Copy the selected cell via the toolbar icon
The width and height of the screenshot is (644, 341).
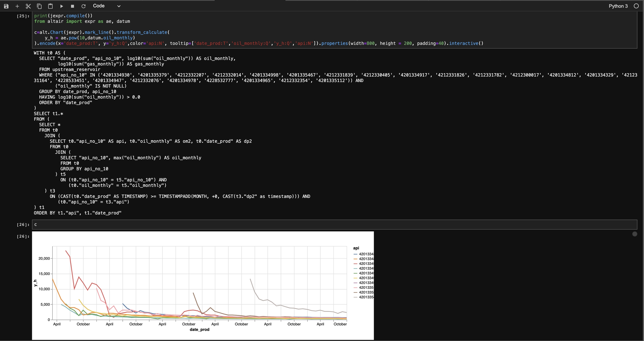click(39, 6)
